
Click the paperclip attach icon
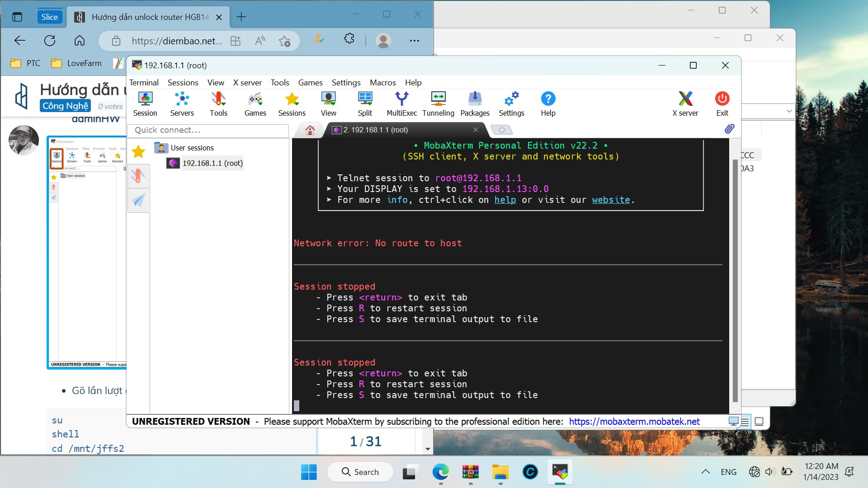[729, 129]
